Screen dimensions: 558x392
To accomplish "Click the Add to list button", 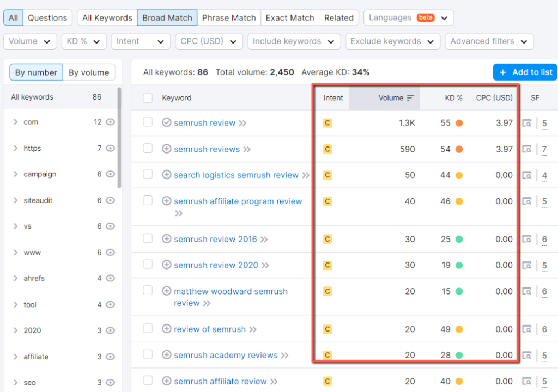I will 525,72.
